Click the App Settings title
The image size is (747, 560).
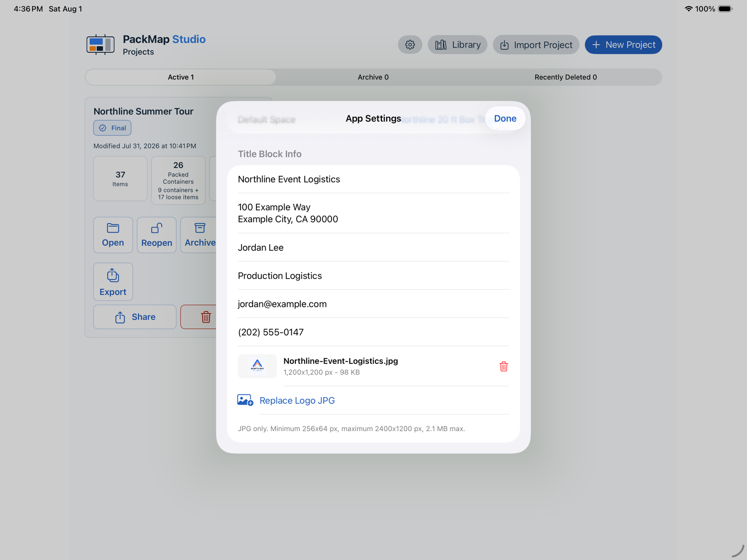[373, 119]
